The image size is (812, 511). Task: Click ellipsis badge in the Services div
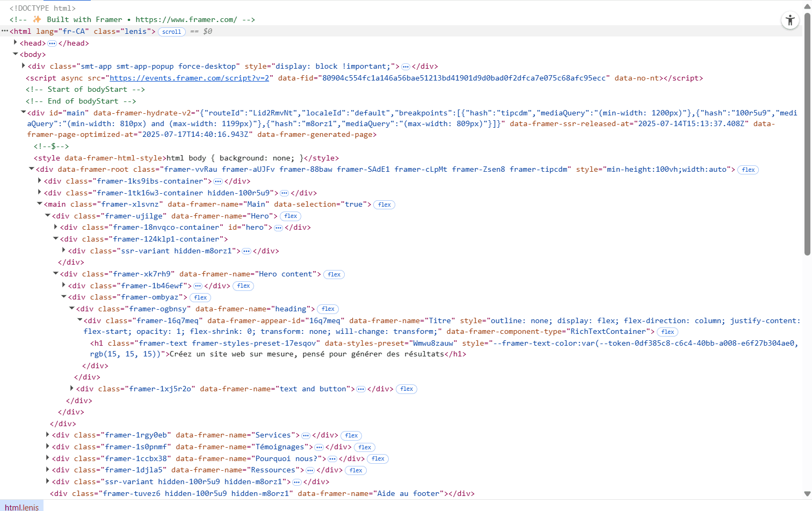coord(306,435)
